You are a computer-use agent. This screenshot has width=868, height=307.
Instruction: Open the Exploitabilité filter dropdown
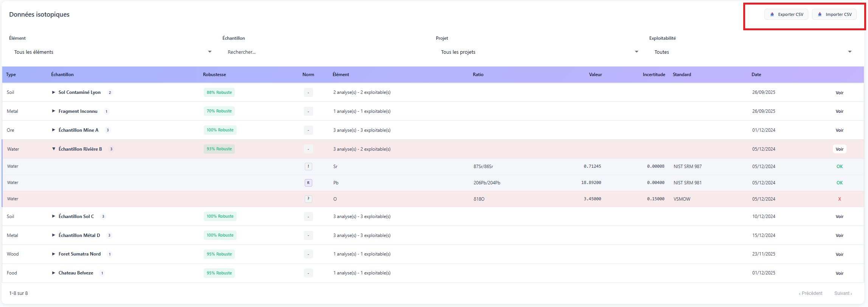point(752,52)
